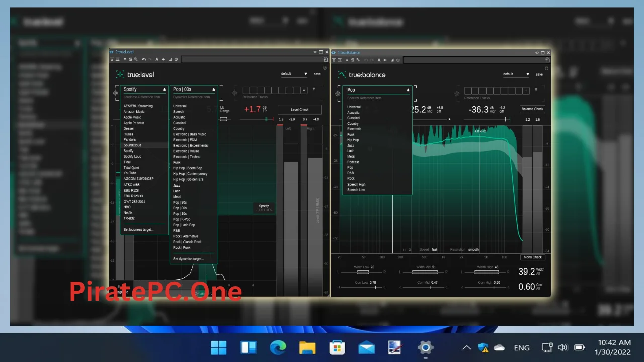Click the undo arrow in trueLevel toolbar
This screenshot has width=644, height=362.
[x=144, y=59]
